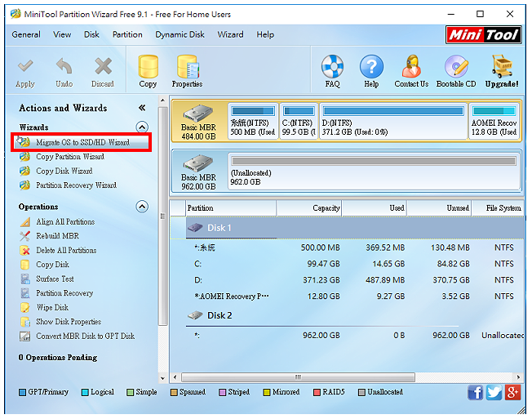532x419 pixels.
Task: Sort by Used column header
Action: point(375,208)
